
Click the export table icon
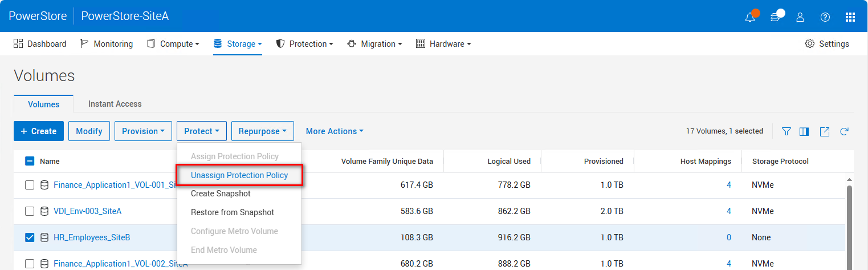pyautogui.click(x=825, y=131)
